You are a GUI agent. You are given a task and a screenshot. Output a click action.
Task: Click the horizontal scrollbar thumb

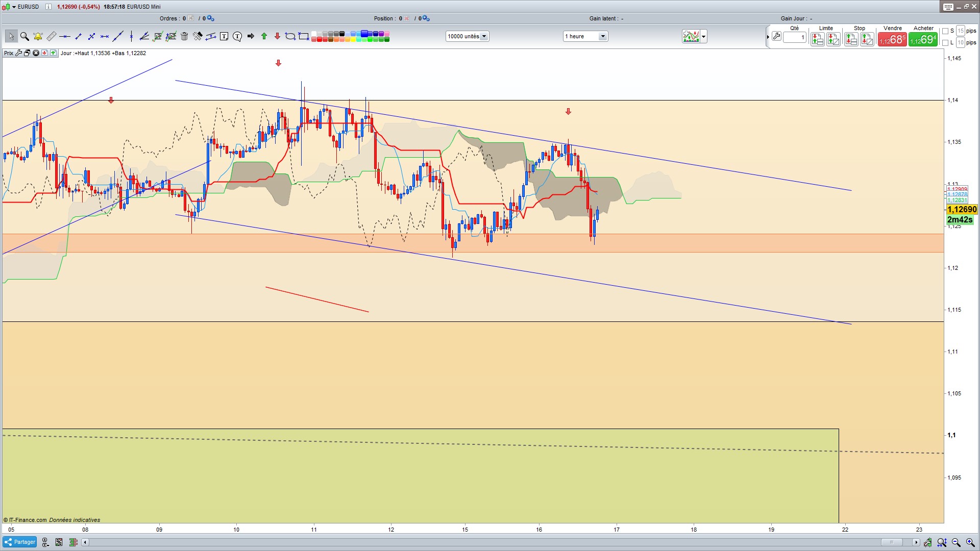(x=892, y=542)
